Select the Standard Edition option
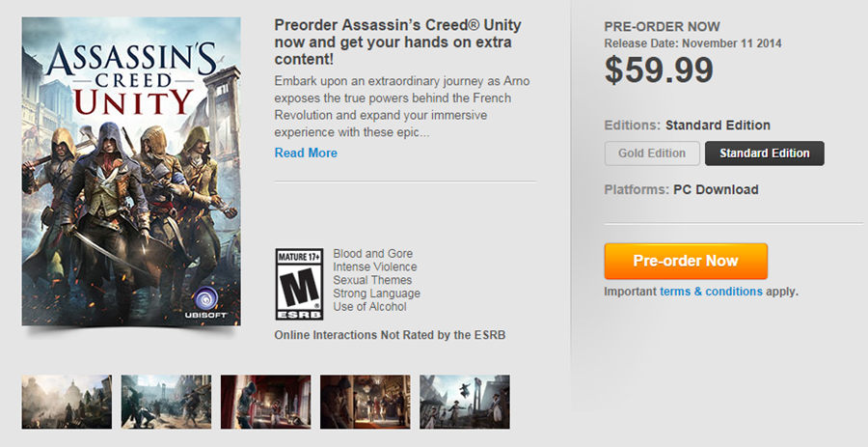 click(764, 154)
